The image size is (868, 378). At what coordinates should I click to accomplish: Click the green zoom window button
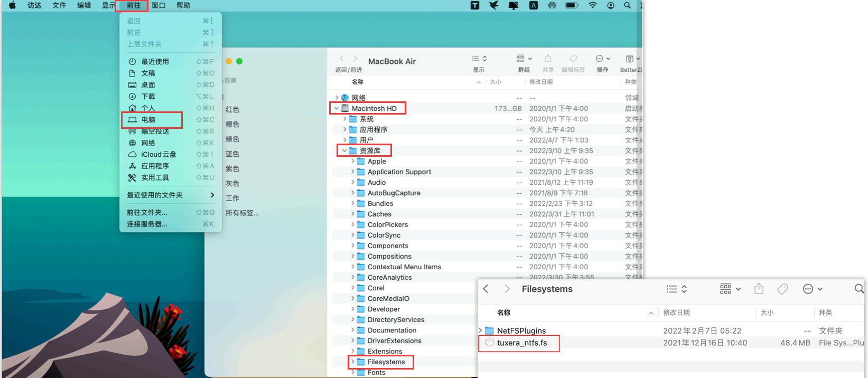click(x=239, y=61)
